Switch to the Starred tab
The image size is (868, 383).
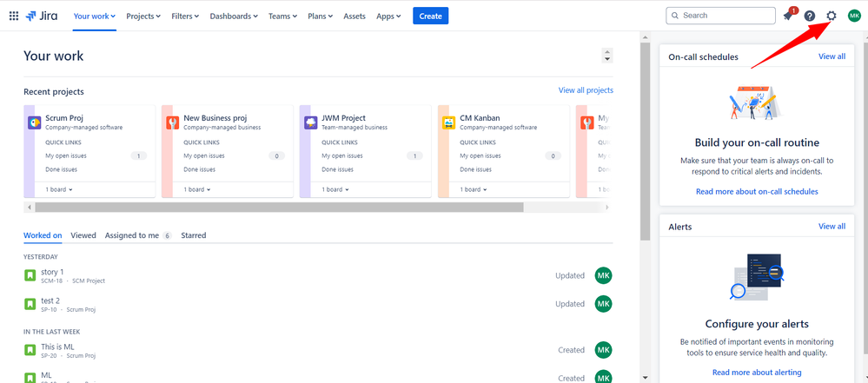coord(193,235)
